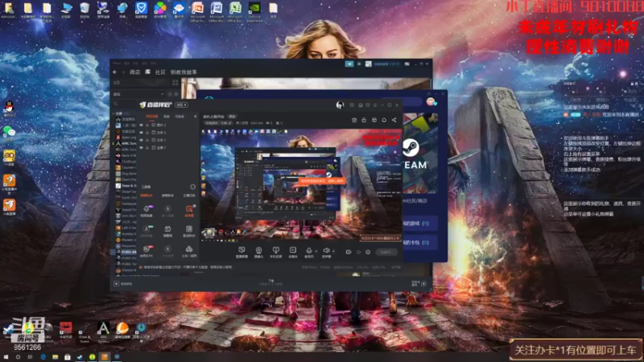Select Back 4 Blood in Steam game list
644x362 pixels.
point(126,155)
